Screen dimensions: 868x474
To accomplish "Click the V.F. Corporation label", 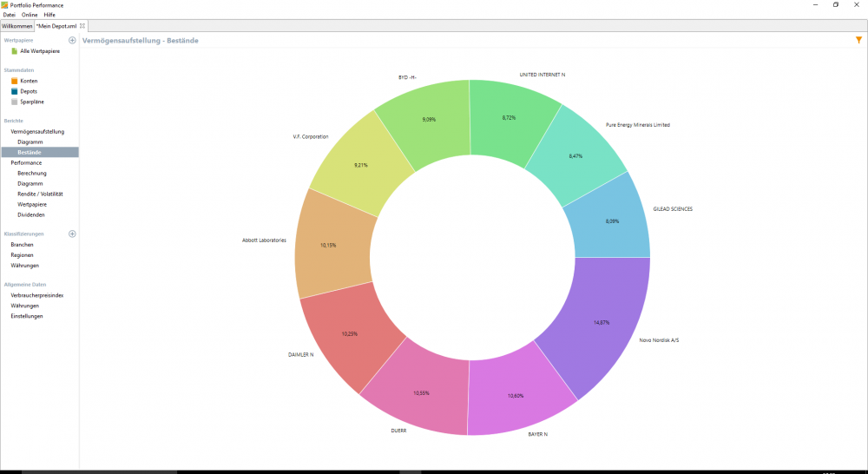I will point(311,136).
